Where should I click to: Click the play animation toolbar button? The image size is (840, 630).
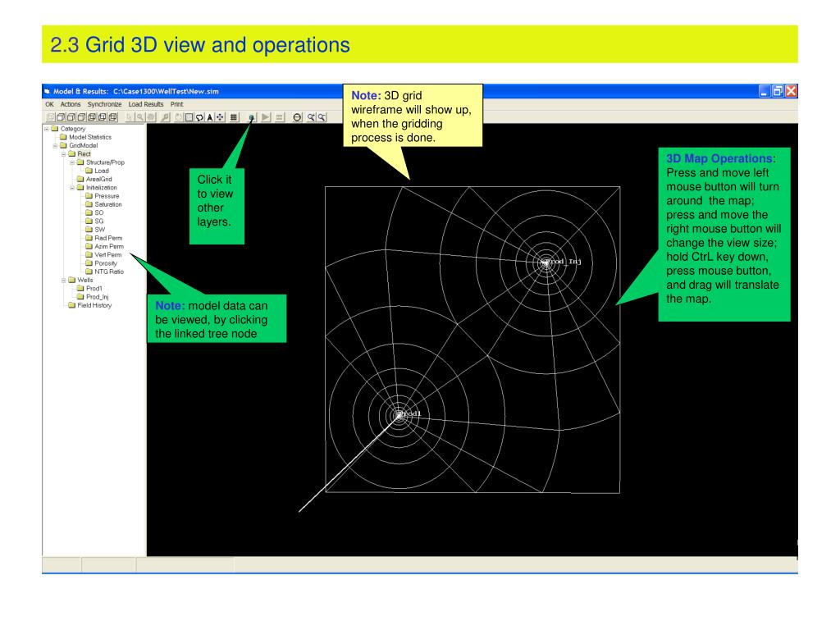click(266, 117)
